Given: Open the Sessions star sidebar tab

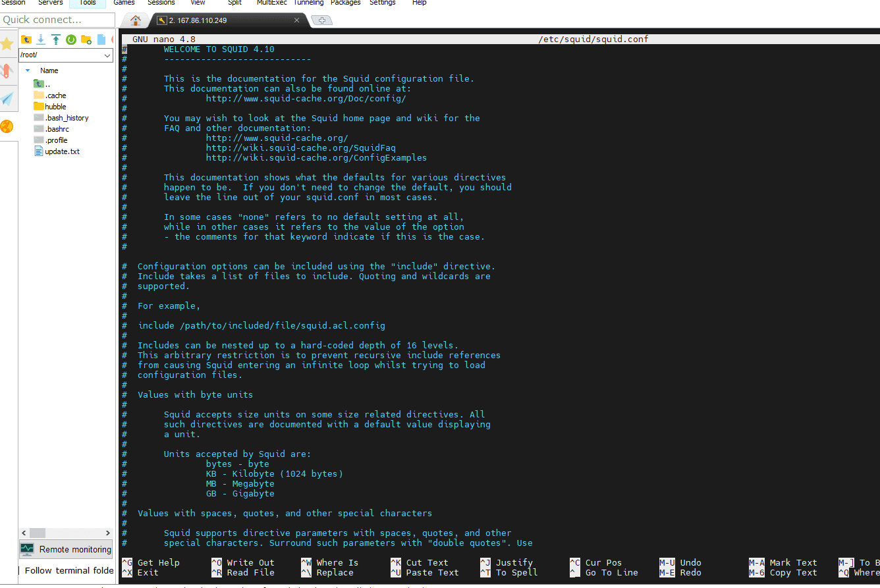Looking at the screenshot, I should click(7, 44).
